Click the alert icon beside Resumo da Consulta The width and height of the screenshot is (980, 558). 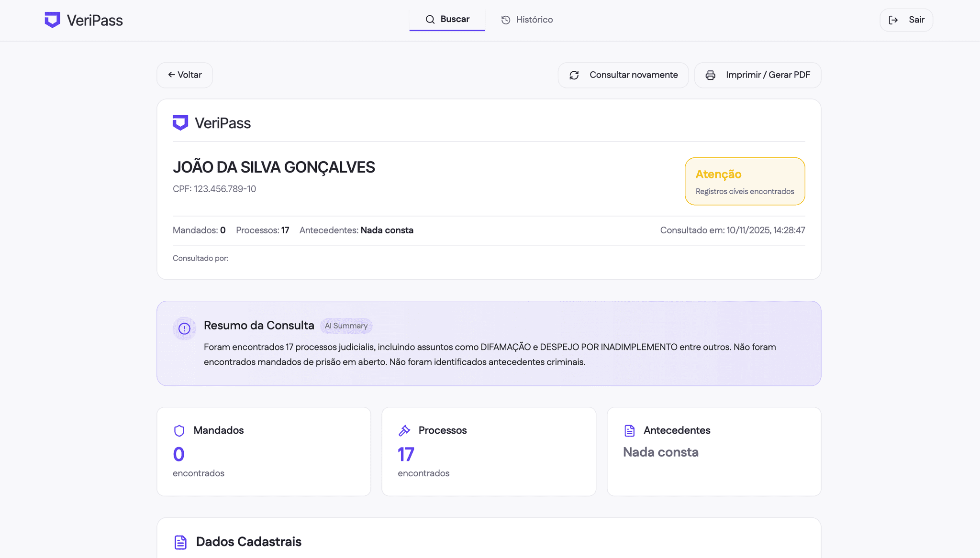[x=184, y=328]
